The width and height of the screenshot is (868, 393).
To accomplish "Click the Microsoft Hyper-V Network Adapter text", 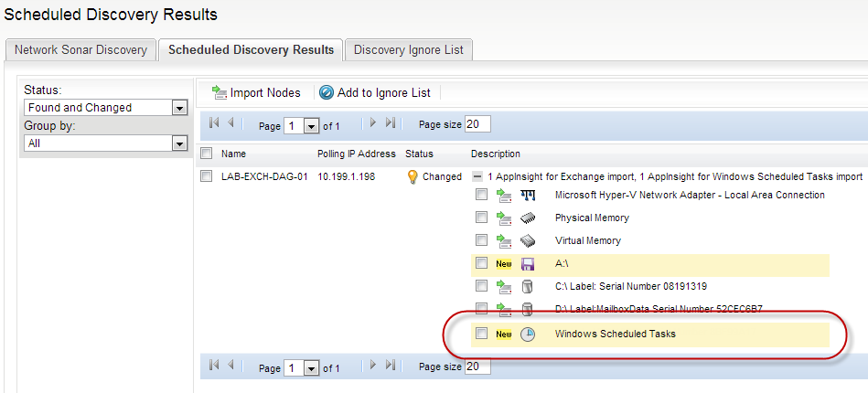I will [690, 196].
